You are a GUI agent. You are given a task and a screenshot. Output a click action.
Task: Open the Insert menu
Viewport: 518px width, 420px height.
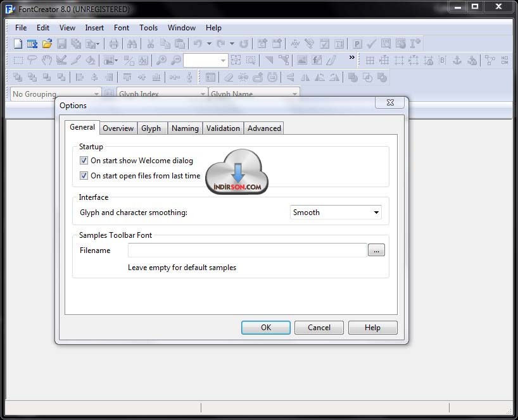coord(94,28)
